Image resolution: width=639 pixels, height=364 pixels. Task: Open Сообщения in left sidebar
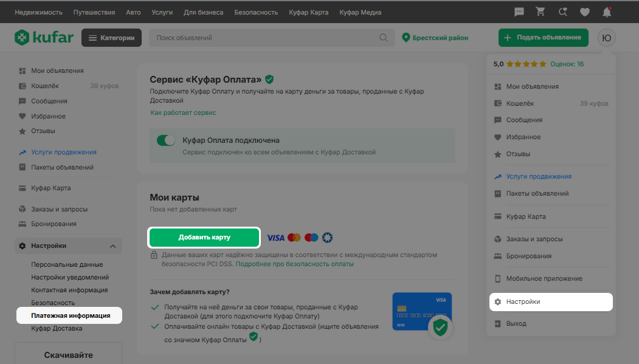tap(49, 101)
